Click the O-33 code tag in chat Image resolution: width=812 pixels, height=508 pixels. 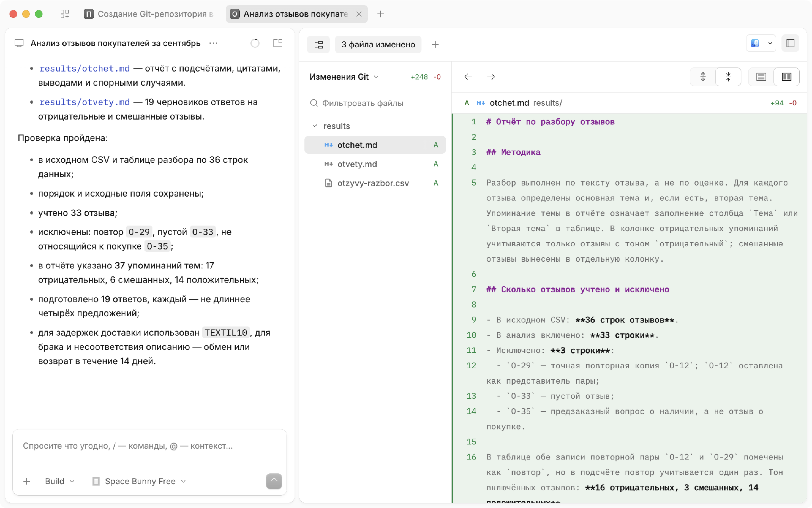(203, 232)
